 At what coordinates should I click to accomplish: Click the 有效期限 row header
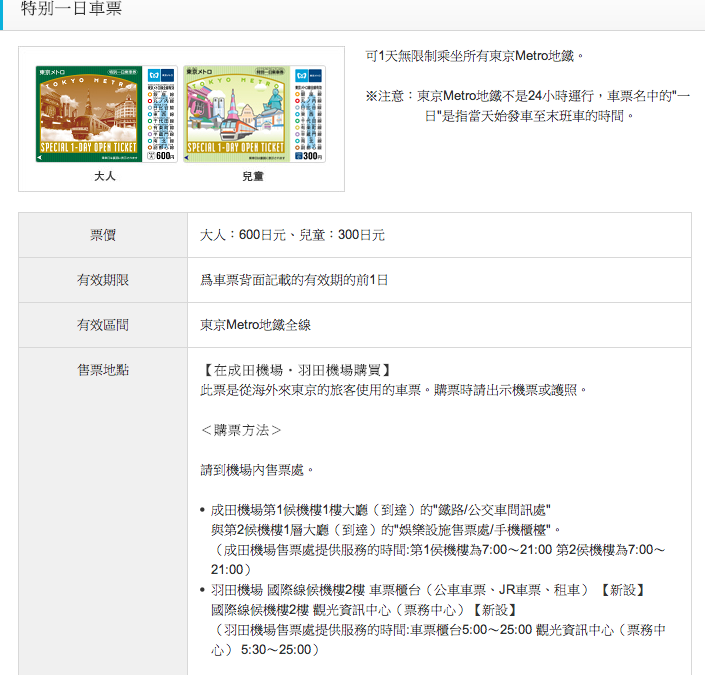point(103,280)
